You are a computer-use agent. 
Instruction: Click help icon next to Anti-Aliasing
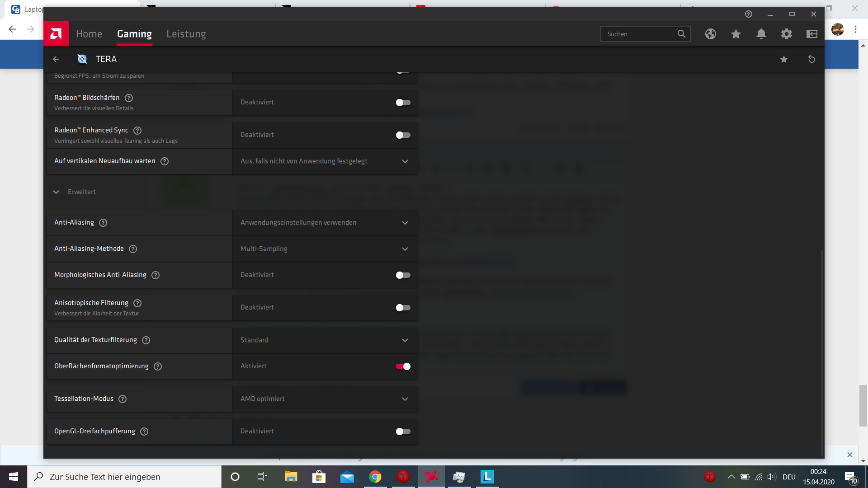103,223
